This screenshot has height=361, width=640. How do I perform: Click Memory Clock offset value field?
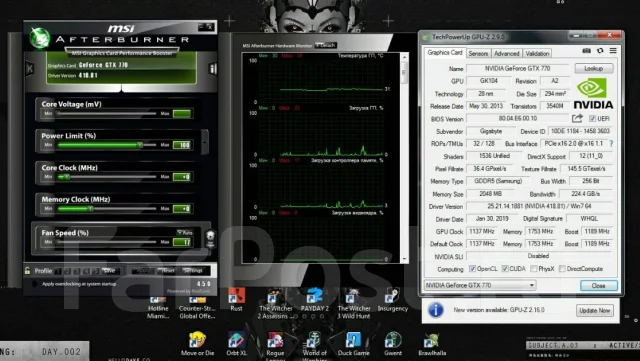coord(182,209)
